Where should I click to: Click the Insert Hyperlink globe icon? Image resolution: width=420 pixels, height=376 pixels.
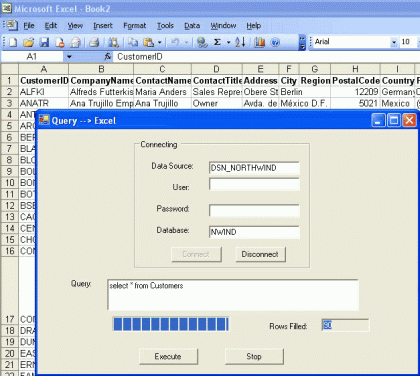tap(202, 42)
